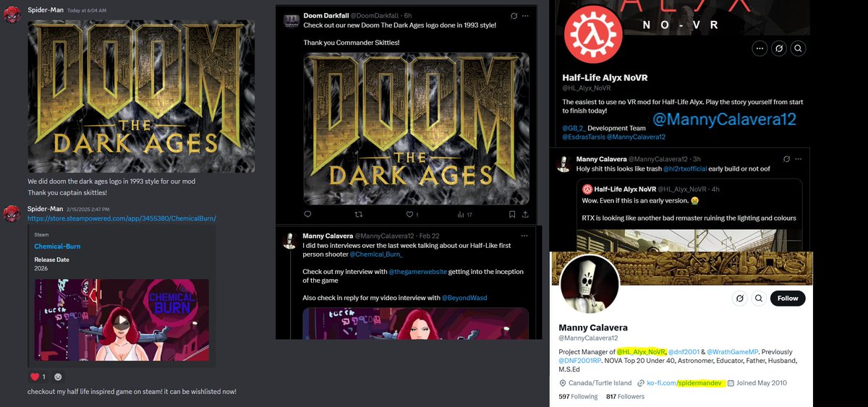Click the '3h' timestamp on Manny's tweet
This screenshot has height=407, width=868.
tap(696, 158)
